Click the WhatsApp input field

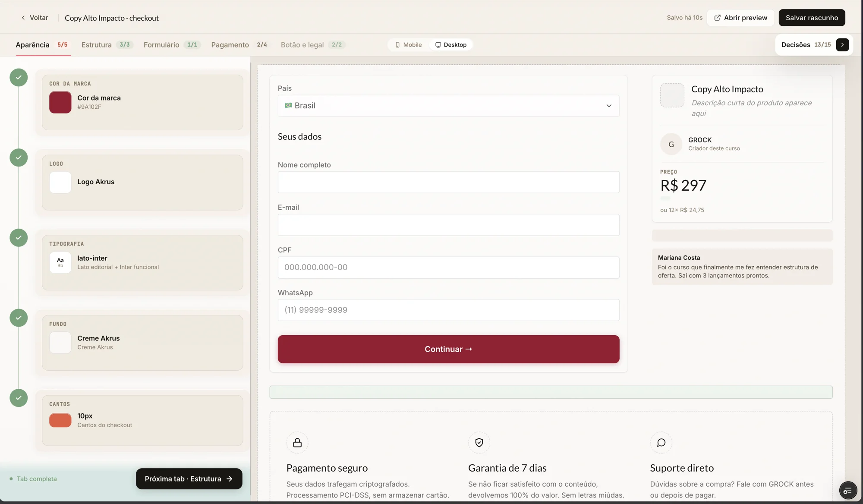point(448,310)
